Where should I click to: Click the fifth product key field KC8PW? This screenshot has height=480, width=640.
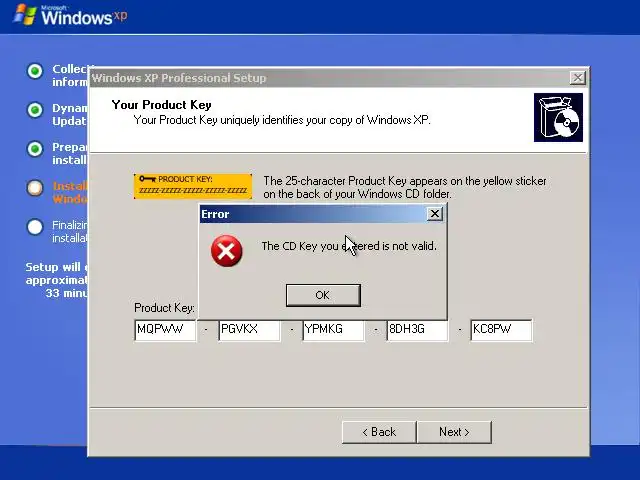[x=501, y=330]
